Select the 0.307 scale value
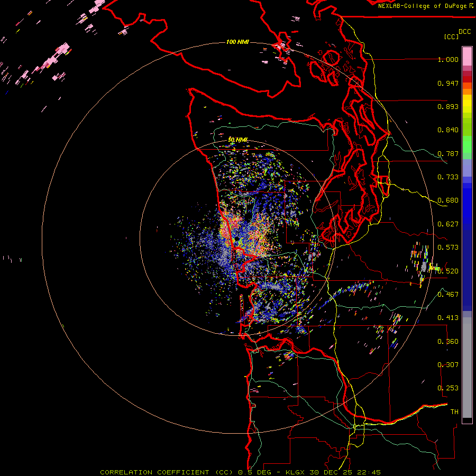 click(448, 364)
